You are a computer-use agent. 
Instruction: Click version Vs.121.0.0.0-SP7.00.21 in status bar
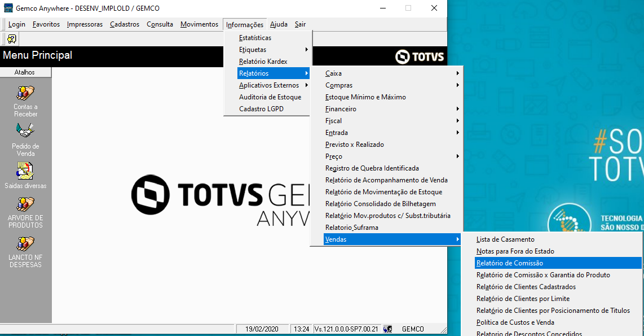pos(346,329)
